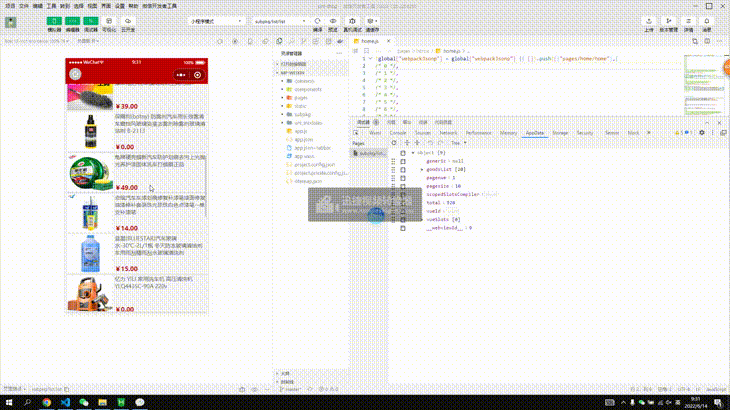Expand the subpkg folder in explorer

(x=302, y=114)
